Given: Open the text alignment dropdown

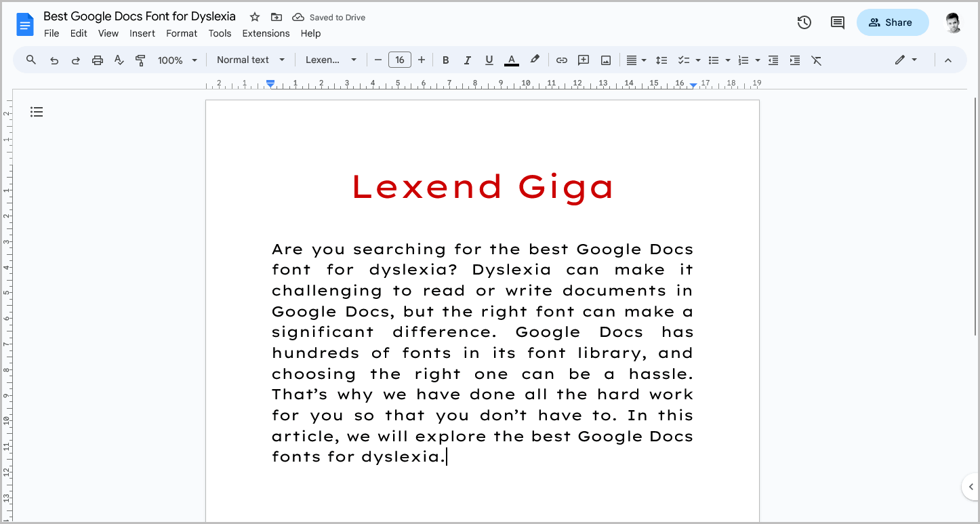Looking at the screenshot, I should click(x=636, y=60).
